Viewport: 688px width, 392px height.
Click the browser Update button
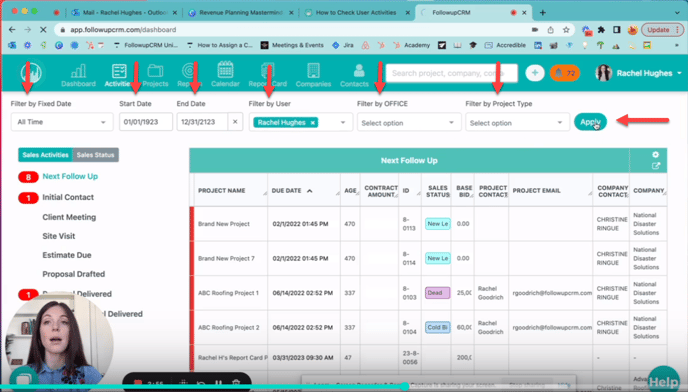tap(662, 30)
